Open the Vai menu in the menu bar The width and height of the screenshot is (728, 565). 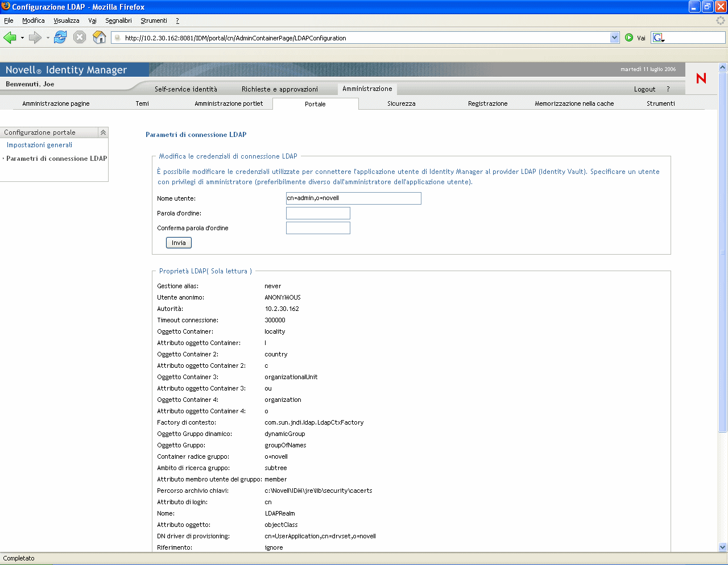(x=92, y=20)
